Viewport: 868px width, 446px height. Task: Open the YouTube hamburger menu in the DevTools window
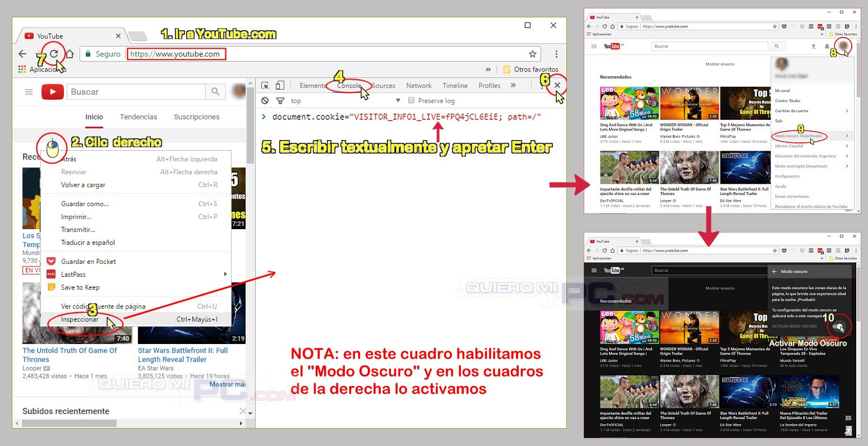tap(29, 92)
